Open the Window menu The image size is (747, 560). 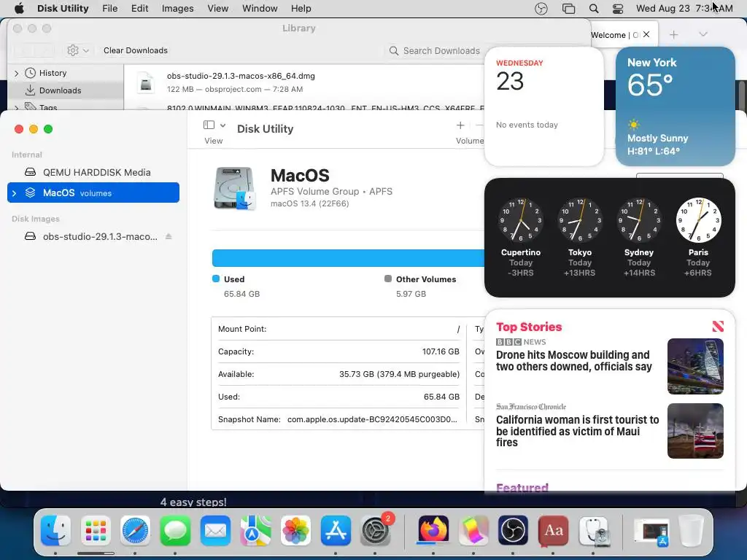(x=260, y=9)
